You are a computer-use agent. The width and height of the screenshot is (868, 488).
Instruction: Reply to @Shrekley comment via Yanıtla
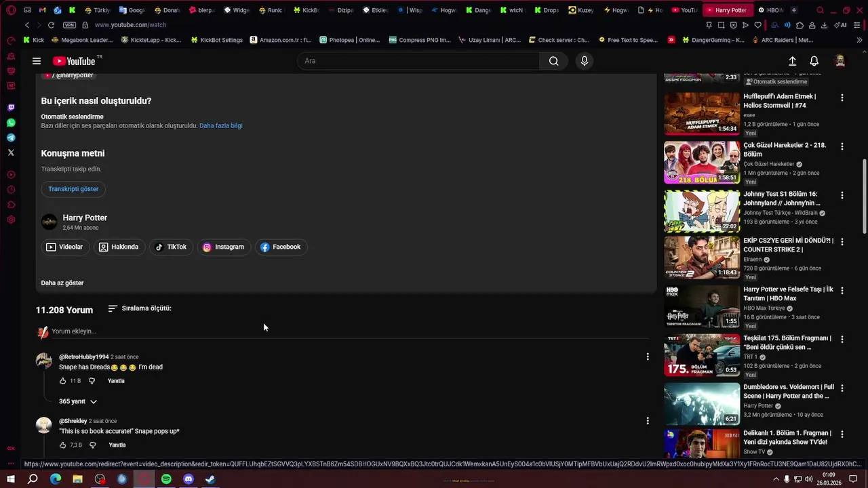coord(117,445)
